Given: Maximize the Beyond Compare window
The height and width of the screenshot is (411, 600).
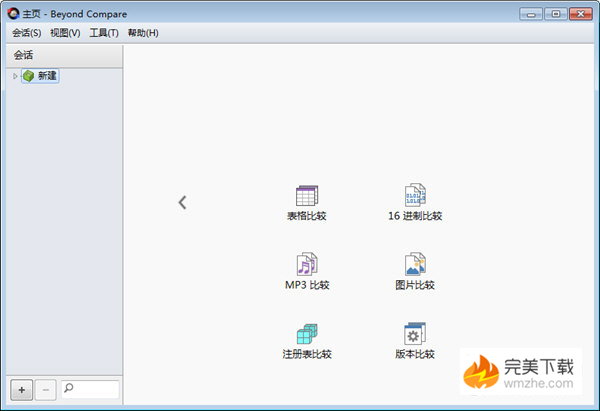Looking at the screenshot, I should coord(556,14).
